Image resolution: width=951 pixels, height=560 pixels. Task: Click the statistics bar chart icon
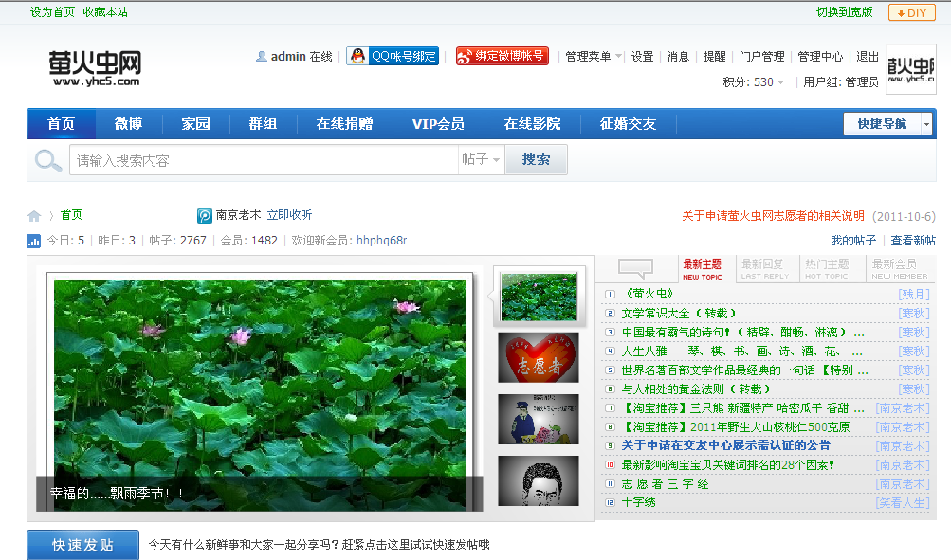coord(34,241)
